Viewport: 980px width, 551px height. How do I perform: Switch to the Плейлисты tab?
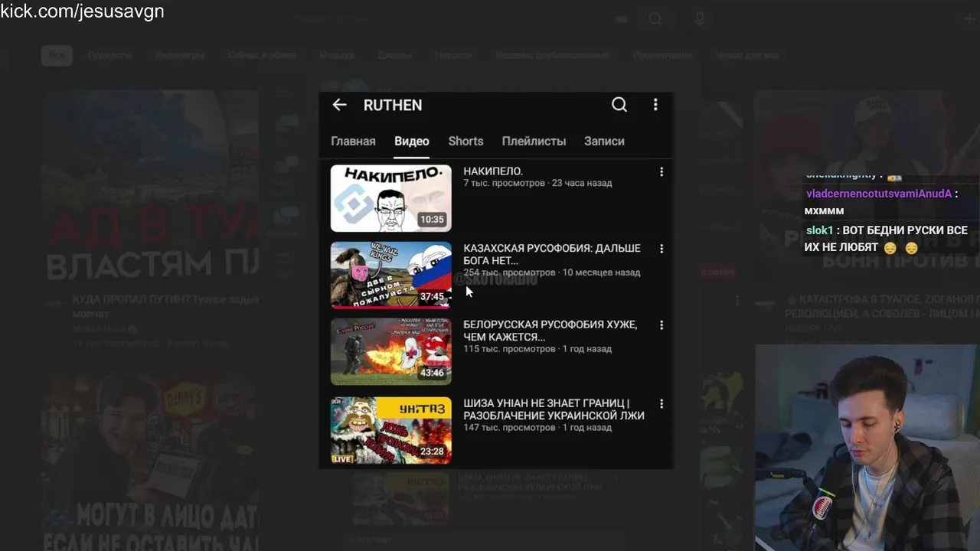coord(534,141)
